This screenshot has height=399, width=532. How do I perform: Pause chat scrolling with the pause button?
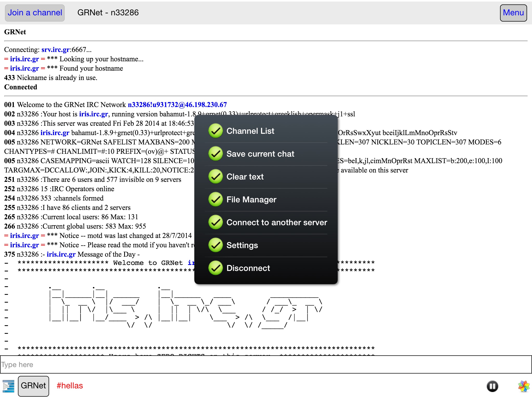(492, 386)
